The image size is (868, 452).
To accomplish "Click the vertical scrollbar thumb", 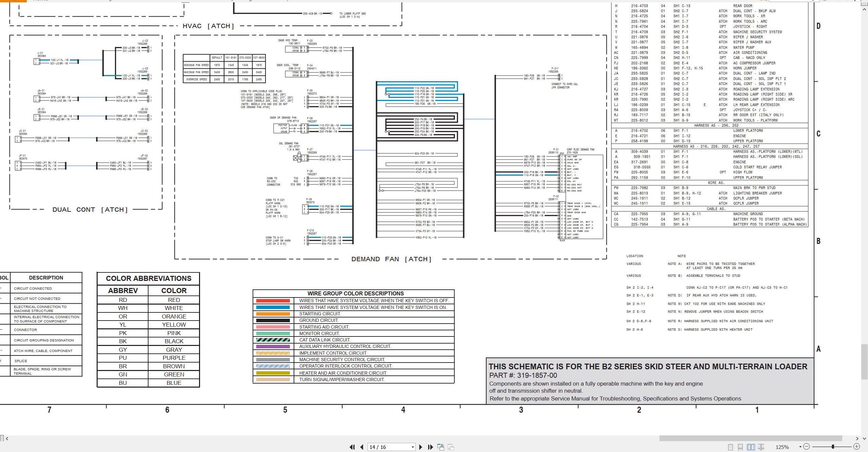I will pyautogui.click(x=864, y=362).
